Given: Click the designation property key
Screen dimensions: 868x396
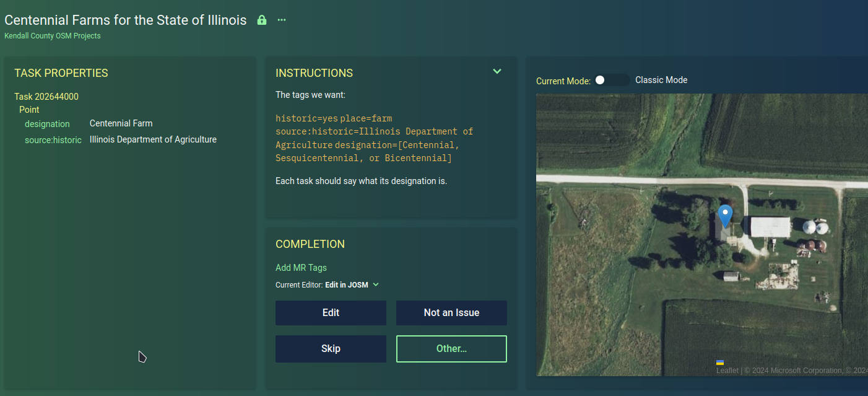Looking at the screenshot, I should point(47,124).
